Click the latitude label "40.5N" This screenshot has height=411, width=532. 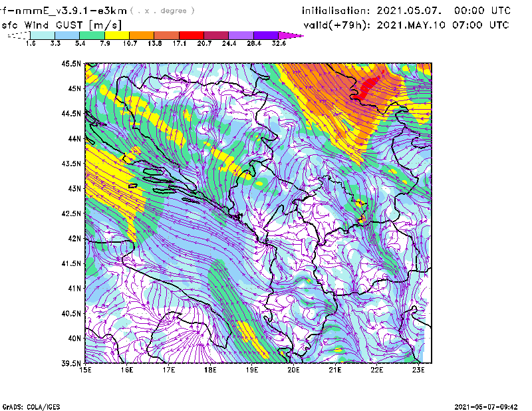(71, 314)
